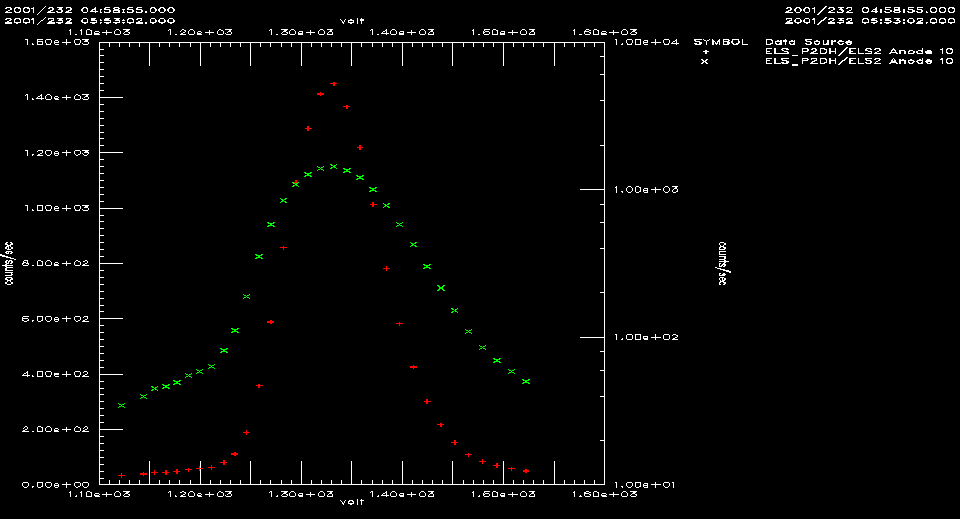The image size is (960, 519).
Task: Click the white plus symbol in the legend
Action: tap(705, 52)
